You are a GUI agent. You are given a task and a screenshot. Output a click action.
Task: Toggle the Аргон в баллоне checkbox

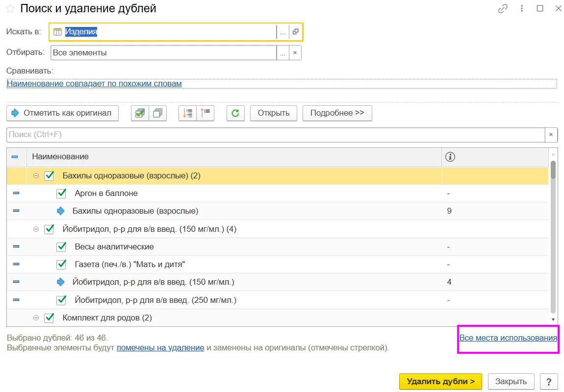61,194
